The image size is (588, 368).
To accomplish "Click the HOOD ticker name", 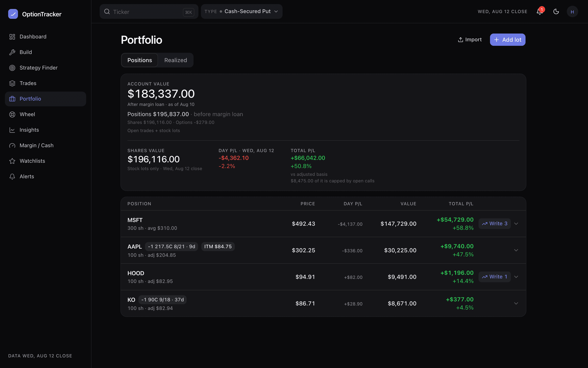I will click(136, 273).
